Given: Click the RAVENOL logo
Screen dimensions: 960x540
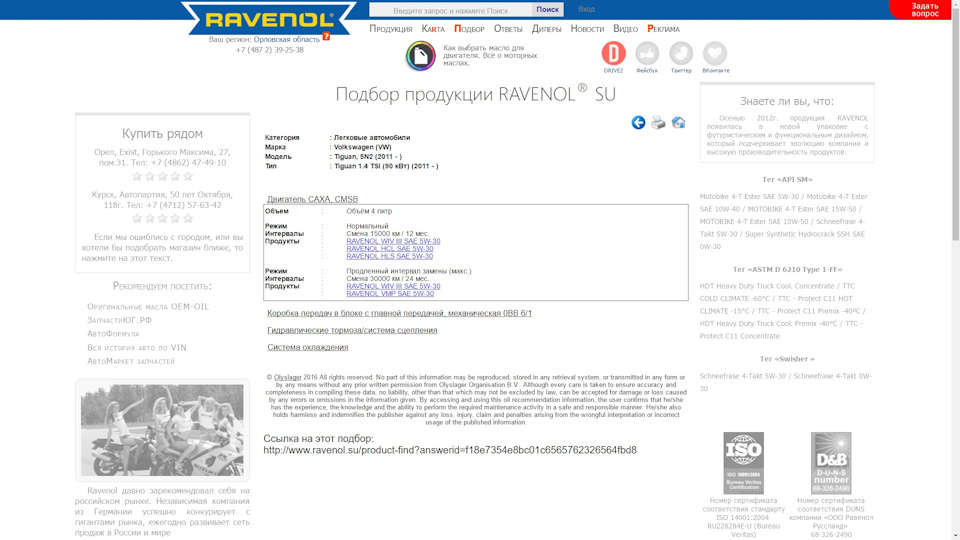Looking at the screenshot, I should (268, 19).
